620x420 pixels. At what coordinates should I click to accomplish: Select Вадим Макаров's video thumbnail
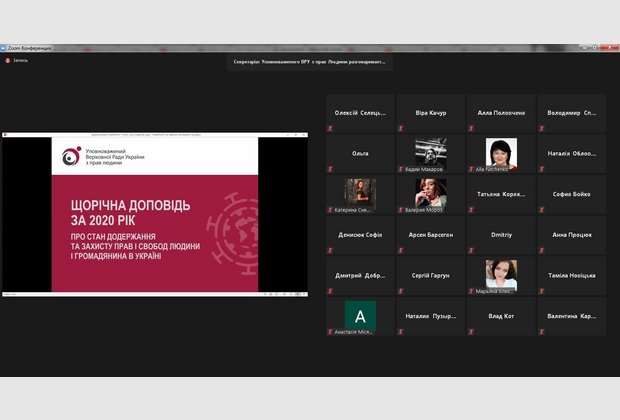431,151
